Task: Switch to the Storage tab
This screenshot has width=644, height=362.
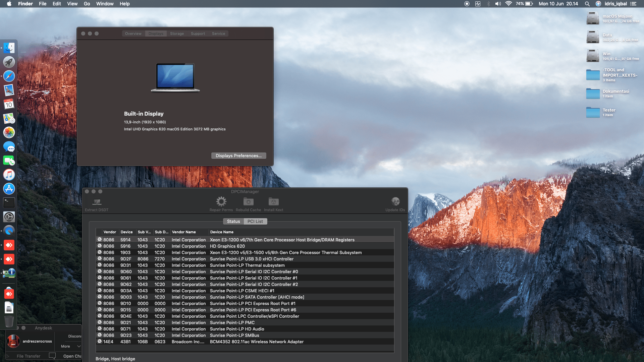Action: [x=177, y=33]
